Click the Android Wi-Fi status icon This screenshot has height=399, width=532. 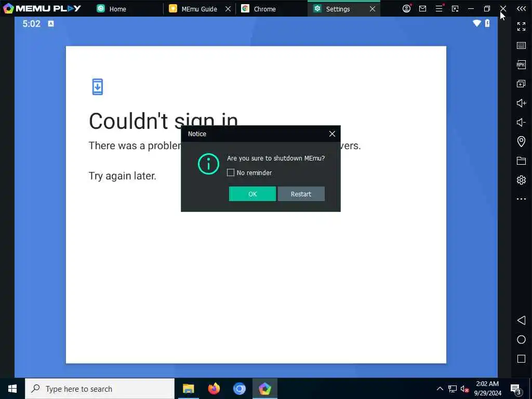[x=477, y=23]
